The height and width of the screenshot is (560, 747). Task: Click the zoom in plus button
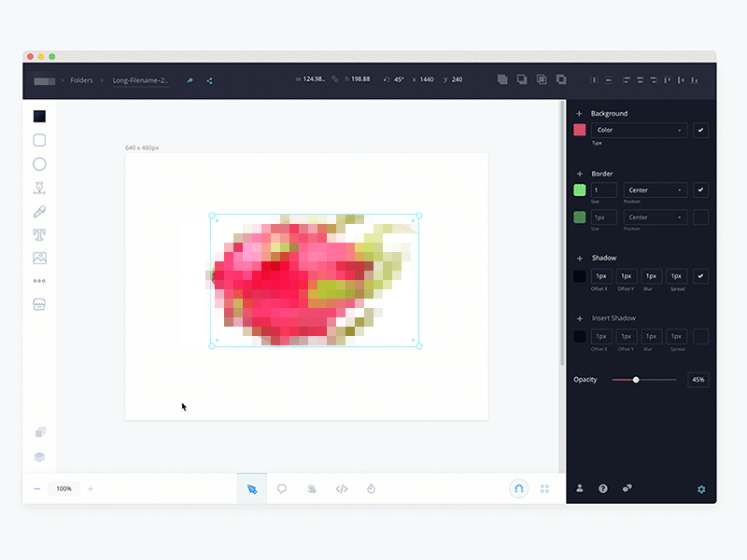tap(91, 488)
